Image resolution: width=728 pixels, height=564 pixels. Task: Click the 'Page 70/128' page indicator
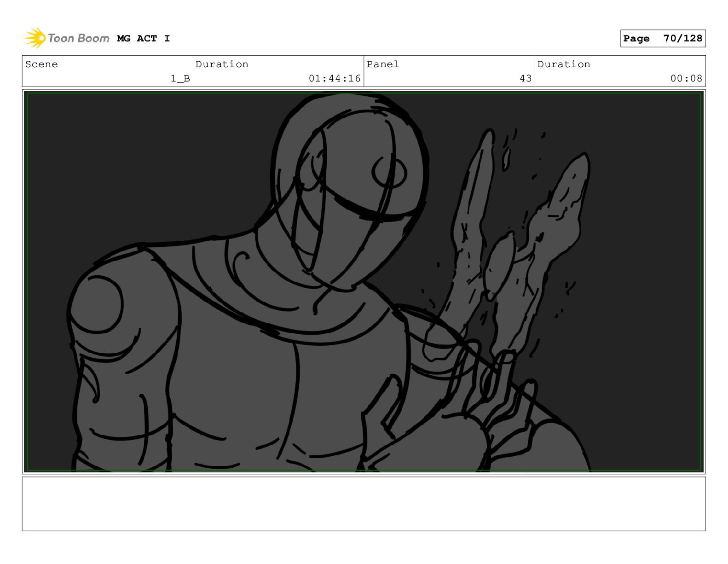(x=663, y=39)
